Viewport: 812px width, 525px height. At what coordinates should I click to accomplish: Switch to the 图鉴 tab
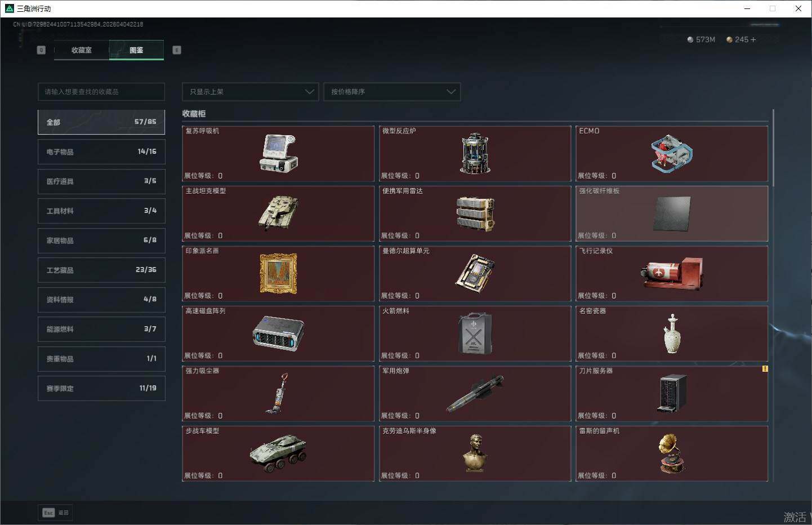[x=136, y=50]
